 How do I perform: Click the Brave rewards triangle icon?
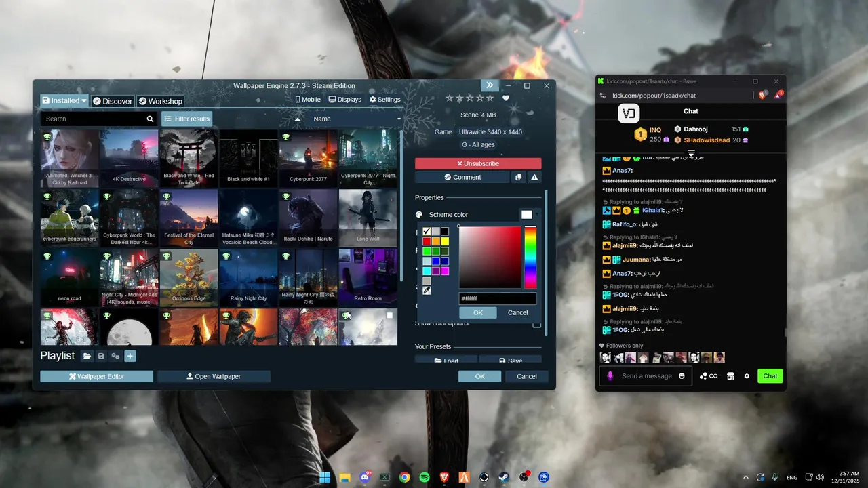click(x=778, y=96)
